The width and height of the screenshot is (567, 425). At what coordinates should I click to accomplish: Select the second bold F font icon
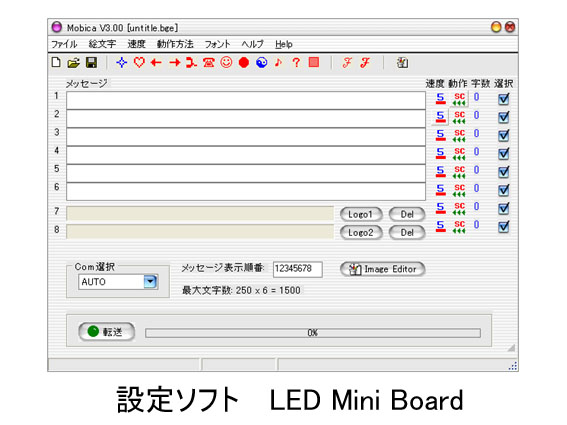365,63
